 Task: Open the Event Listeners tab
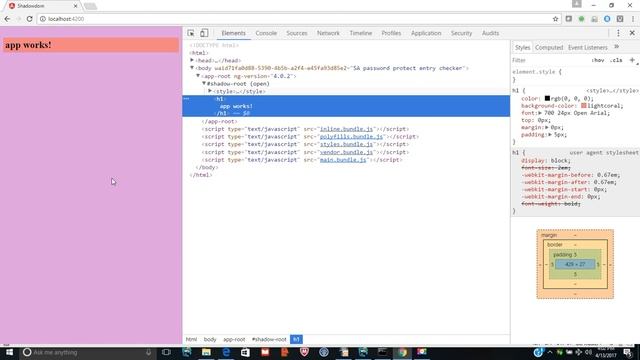tap(588, 47)
